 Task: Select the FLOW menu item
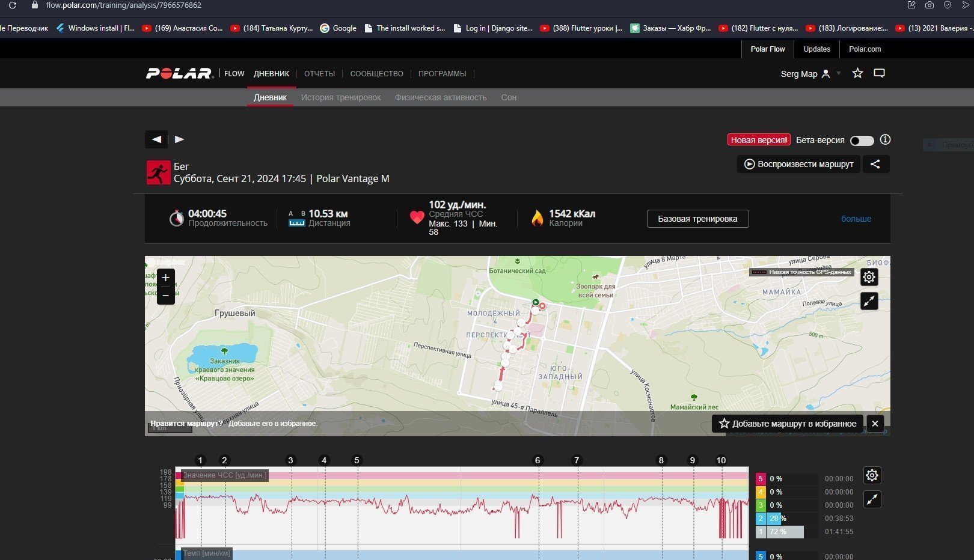[234, 74]
